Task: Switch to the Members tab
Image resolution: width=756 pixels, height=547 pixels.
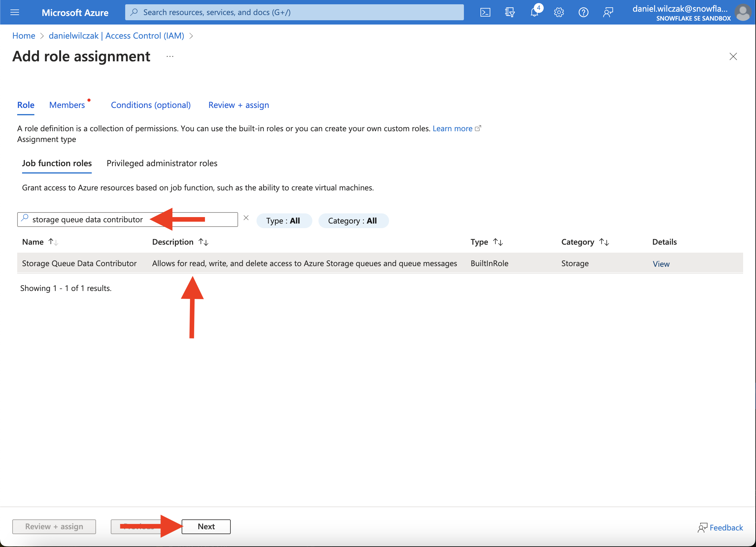Action: point(67,105)
